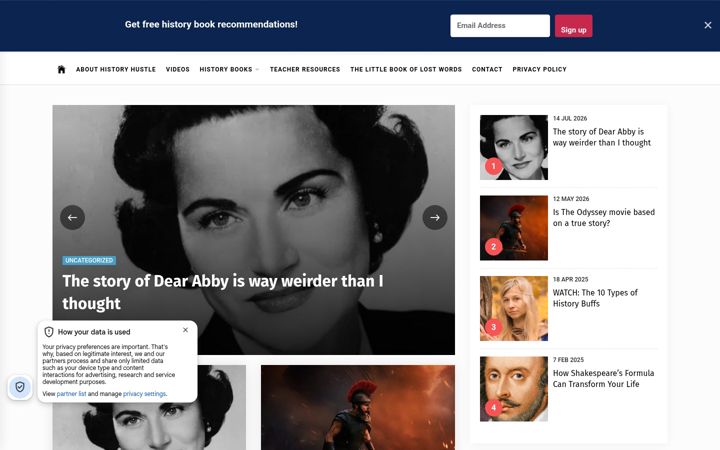Open sidebar title 'The story of Dear Abby'
The image size is (720, 450).
pos(602,137)
